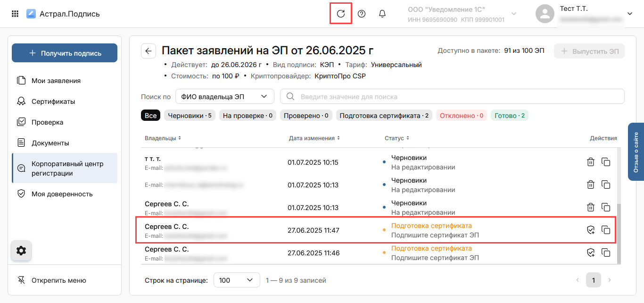Toggle the Готово filter chip
The width and height of the screenshot is (644, 303).
(x=509, y=116)
